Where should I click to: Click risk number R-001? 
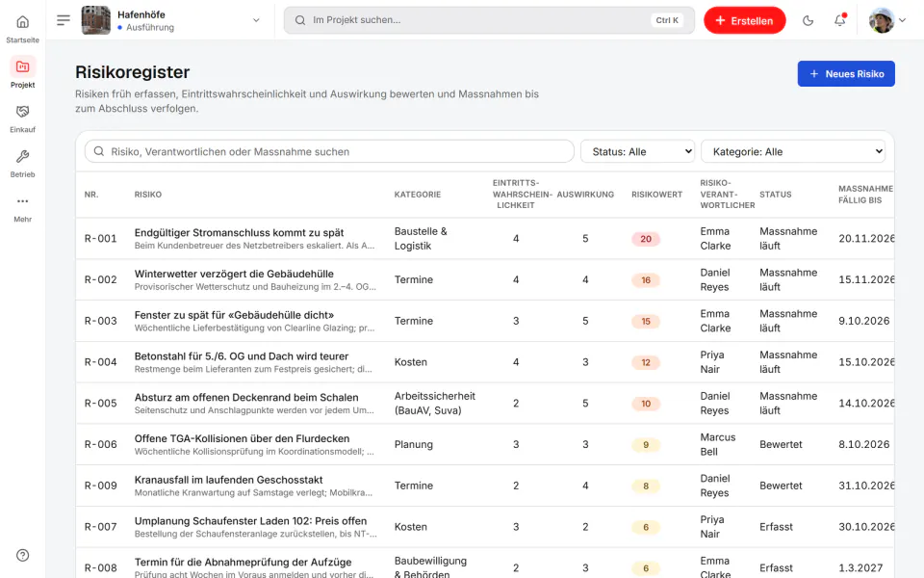[100, 238]
